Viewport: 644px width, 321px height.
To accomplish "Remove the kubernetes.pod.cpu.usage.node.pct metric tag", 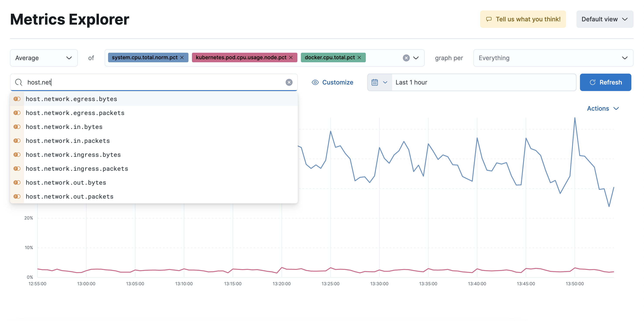I will 291,57.
